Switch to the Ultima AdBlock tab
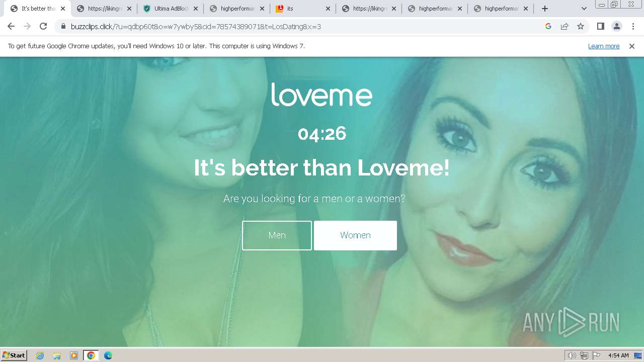 171,9
